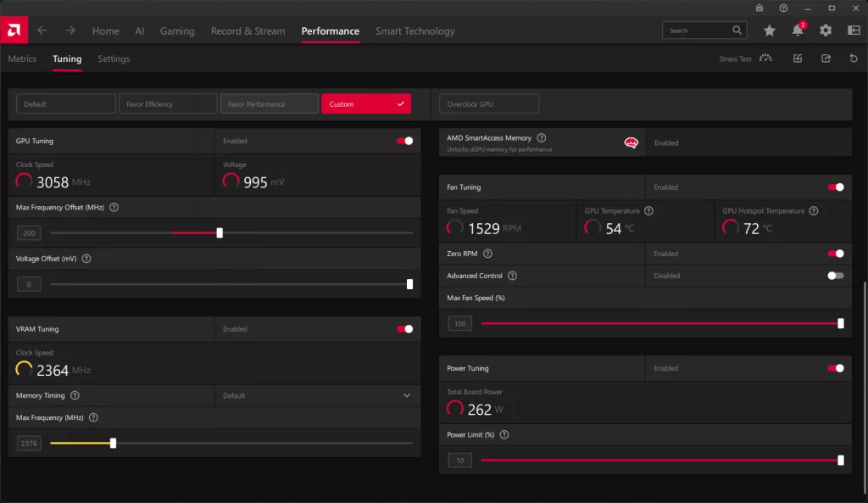Open the help question mark in title bar

[783, 8]
